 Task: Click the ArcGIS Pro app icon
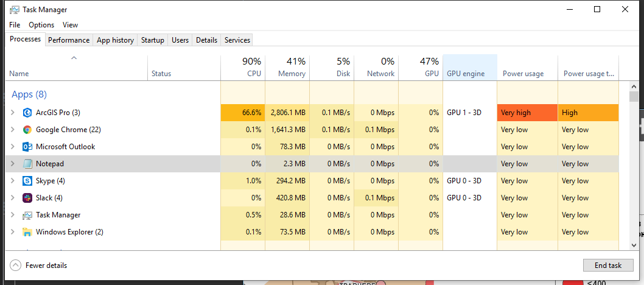(27, 113)
